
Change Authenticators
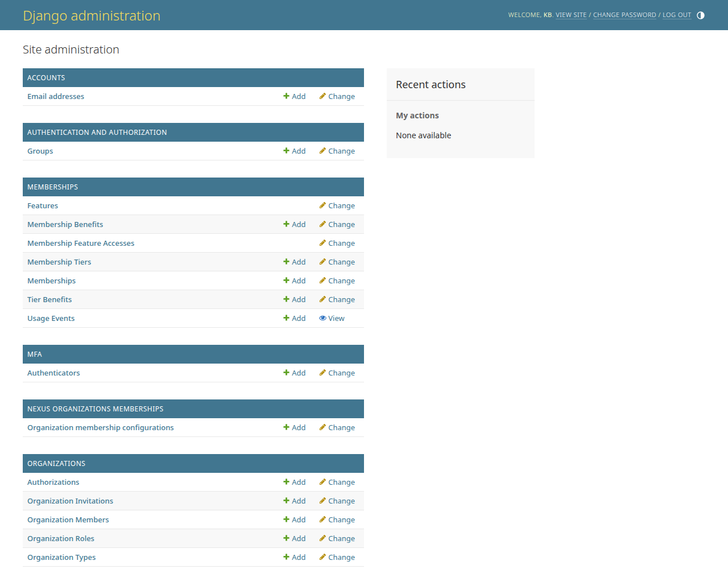337,373
